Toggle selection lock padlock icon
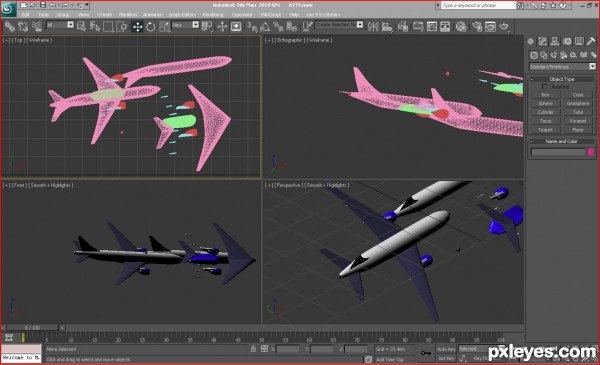The image size is (600, 365). coord(253,349)
